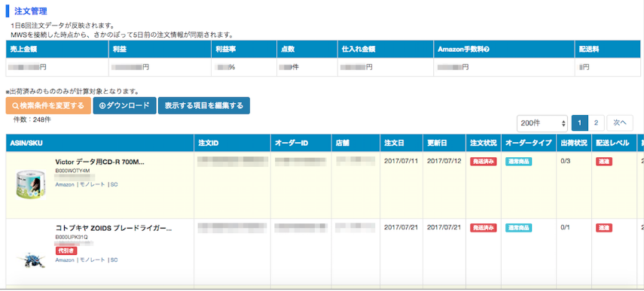Viewport: 644px width, 291px height.
Task: Click the 注文管理 page heading
Action: pos(30,11)
